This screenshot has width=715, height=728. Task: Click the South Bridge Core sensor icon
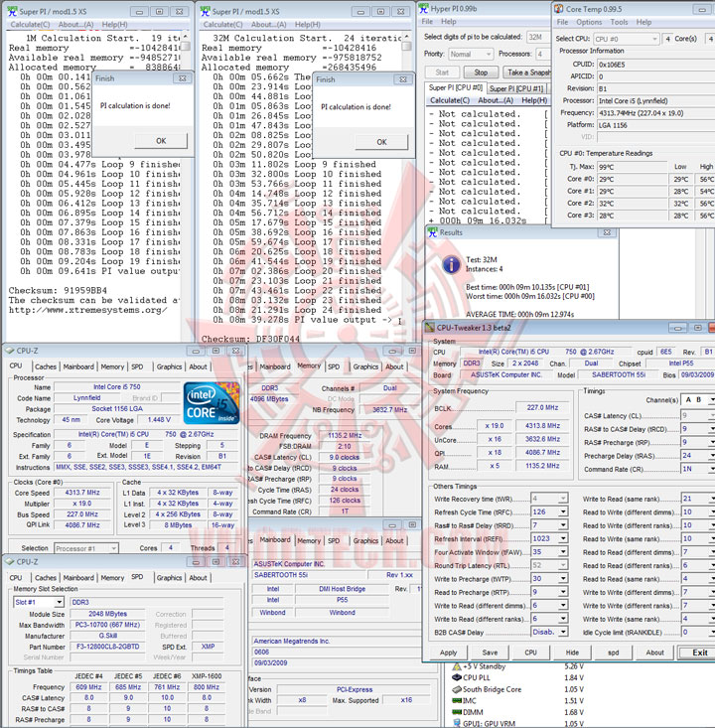tap(457, 689)
